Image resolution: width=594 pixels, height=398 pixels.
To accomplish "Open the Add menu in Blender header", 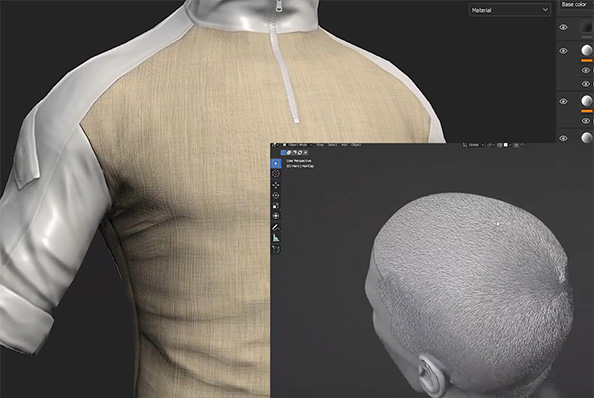I will (344, 145).
